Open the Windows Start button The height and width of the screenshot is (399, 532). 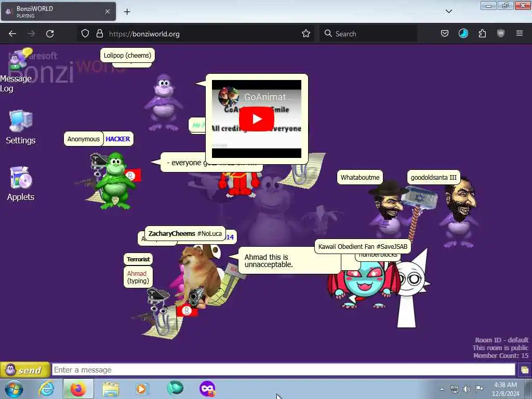pyautogui.click(x=14, y=389)
